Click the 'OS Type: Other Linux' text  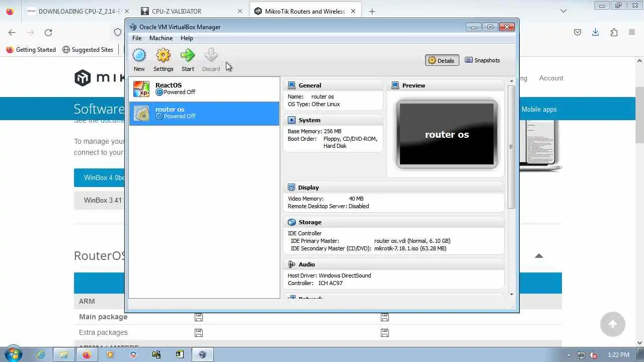tap(313, 104)
